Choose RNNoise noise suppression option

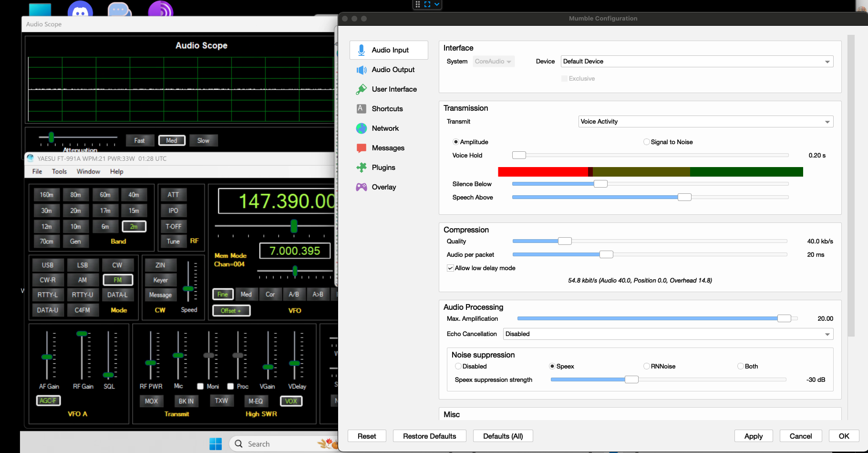pos(647,366)
